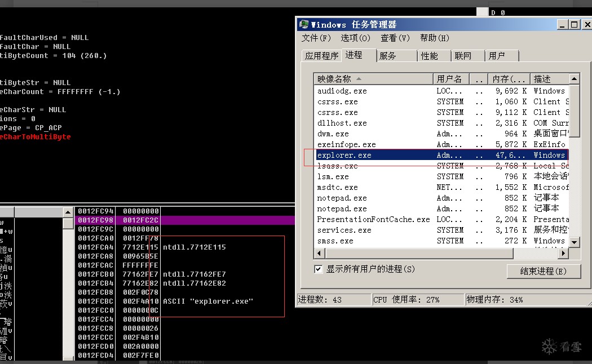Click process list scroll-up arrow
Viewport: 592px width, 364px height.
tap(575, 79)
